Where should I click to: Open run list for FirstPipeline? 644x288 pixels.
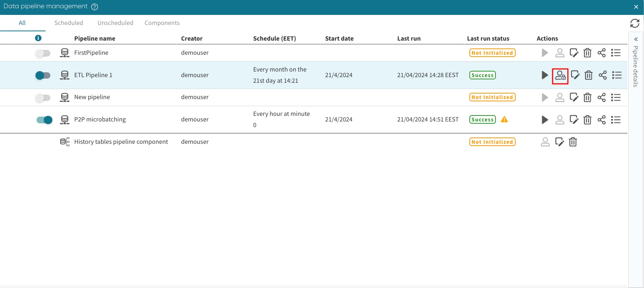[x=616, y=53]
